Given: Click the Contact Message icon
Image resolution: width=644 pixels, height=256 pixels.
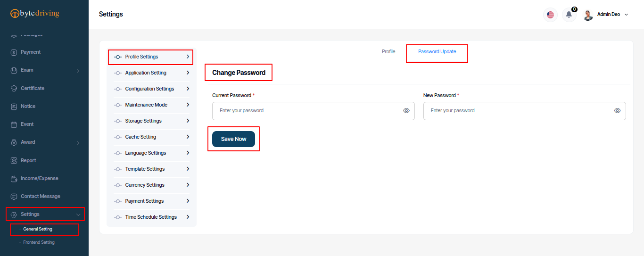Looking at the screenshot, I should pos(14,197).
